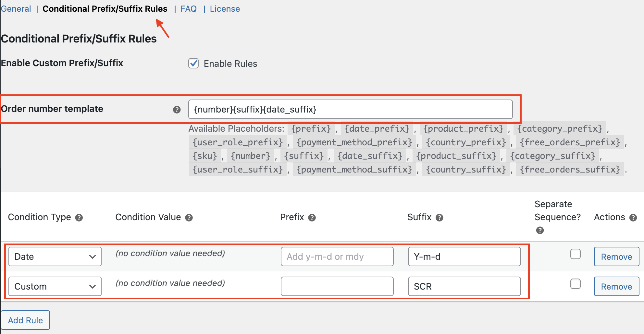644x334 pixels.
Task: Remove the Date rule row
Action: pos(616,256)
